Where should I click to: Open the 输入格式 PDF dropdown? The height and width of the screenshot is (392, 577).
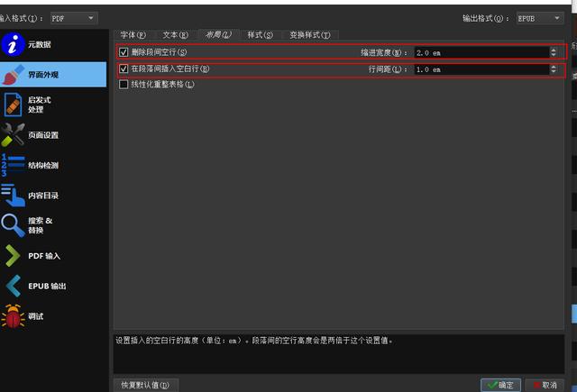coord(74,18)
